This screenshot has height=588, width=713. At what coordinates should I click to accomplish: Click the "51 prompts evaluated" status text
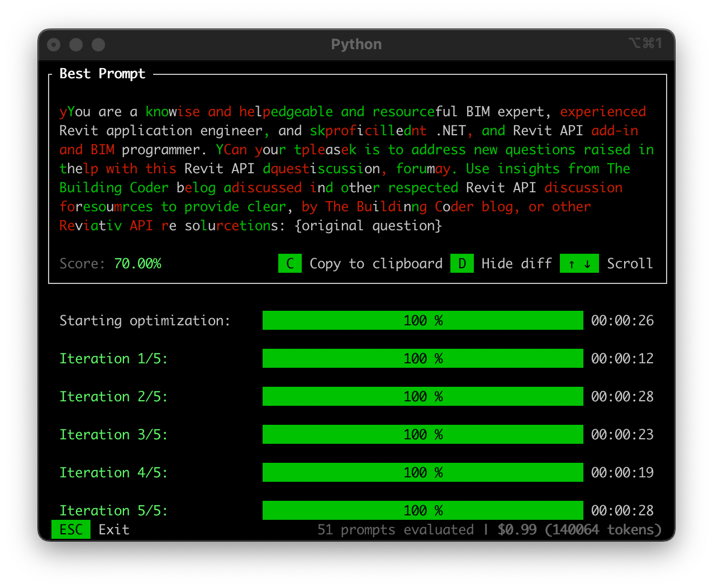395,529
